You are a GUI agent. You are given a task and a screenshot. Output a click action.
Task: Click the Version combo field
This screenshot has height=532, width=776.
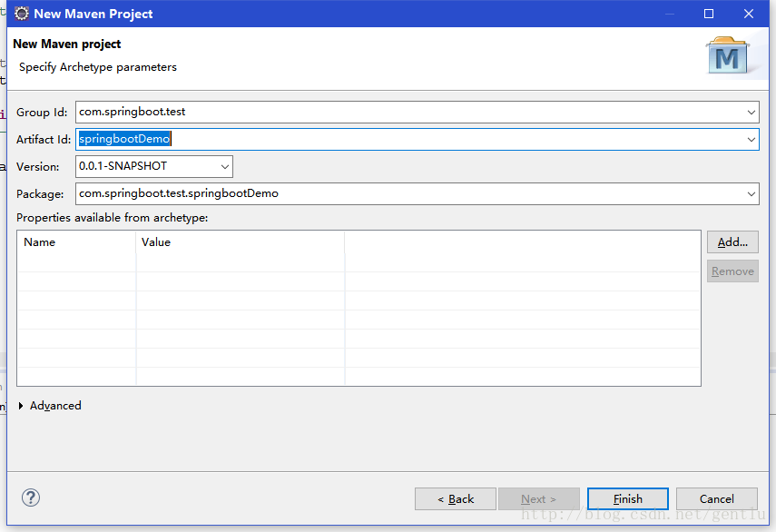154,167
